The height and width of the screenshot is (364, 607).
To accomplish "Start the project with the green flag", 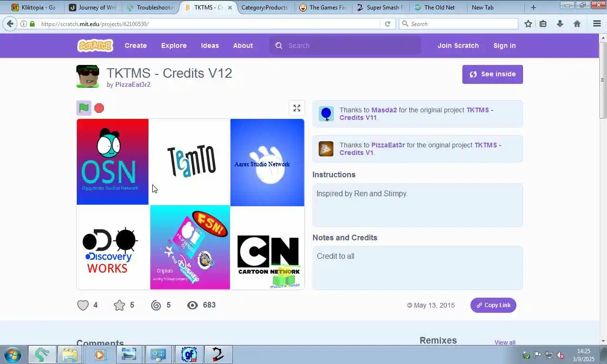I will tap(84, 108).
